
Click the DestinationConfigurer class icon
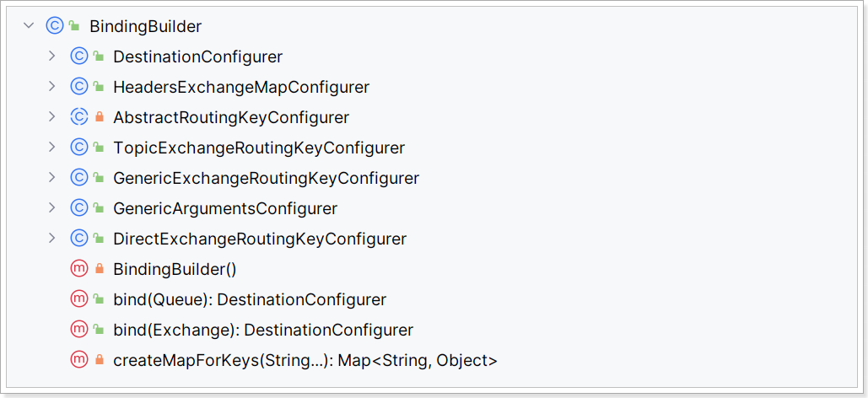click(79, 56)
